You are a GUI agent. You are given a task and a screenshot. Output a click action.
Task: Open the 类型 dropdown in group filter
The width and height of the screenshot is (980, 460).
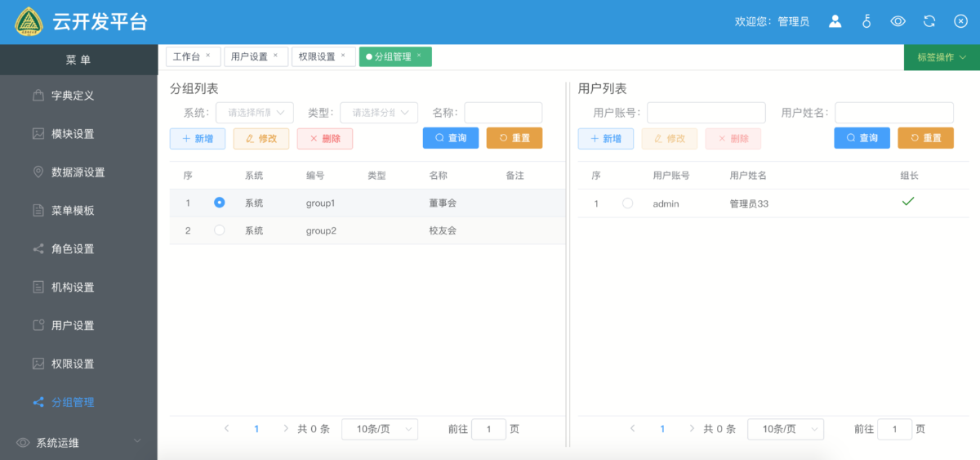click(379, 113)
